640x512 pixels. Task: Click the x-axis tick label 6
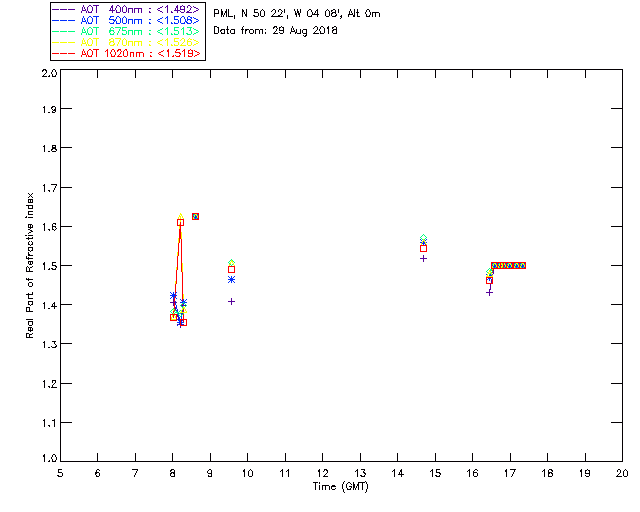point(98,473)
